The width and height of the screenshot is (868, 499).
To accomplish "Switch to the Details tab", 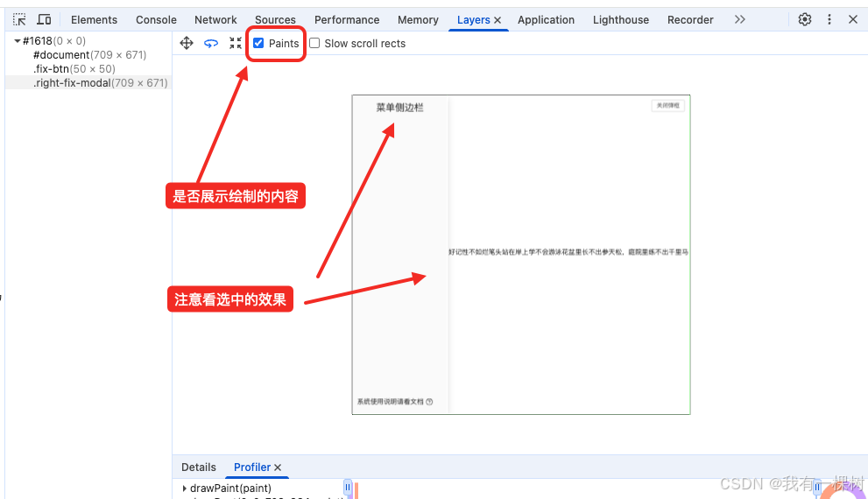I will (199, 467).
